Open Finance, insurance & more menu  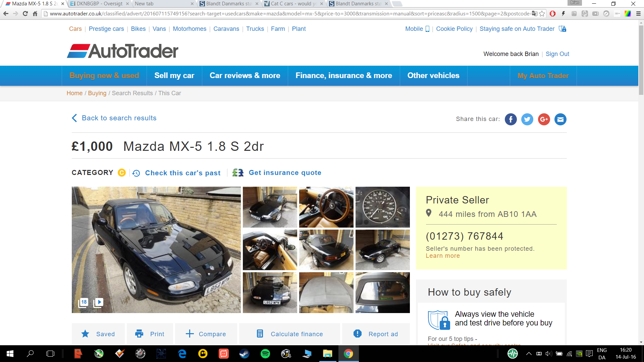click(x=344, y=76)
